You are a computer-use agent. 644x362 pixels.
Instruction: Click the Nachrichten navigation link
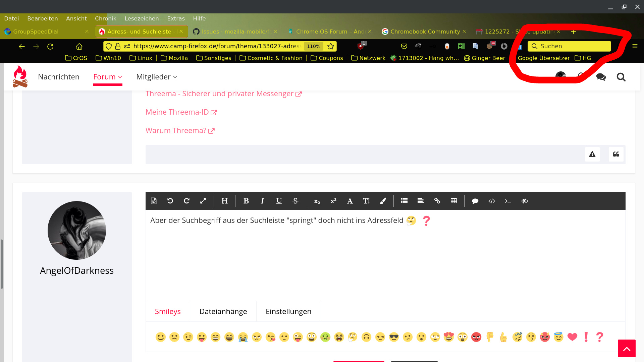coord(59,77)
